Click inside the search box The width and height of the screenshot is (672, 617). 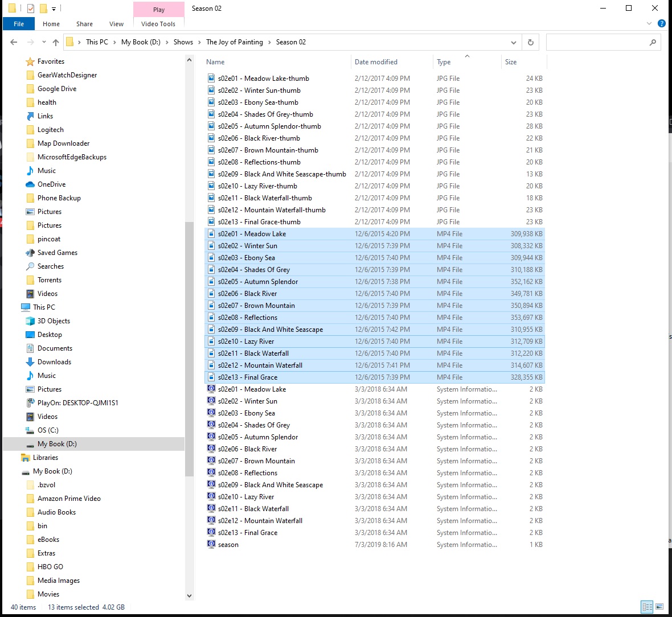tap(598, 42)
